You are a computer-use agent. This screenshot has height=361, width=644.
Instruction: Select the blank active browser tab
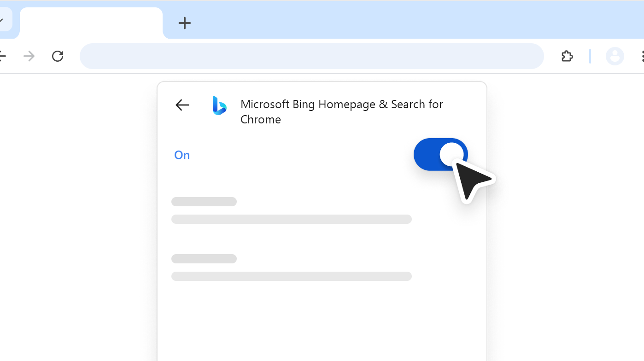tap(91, 23)
